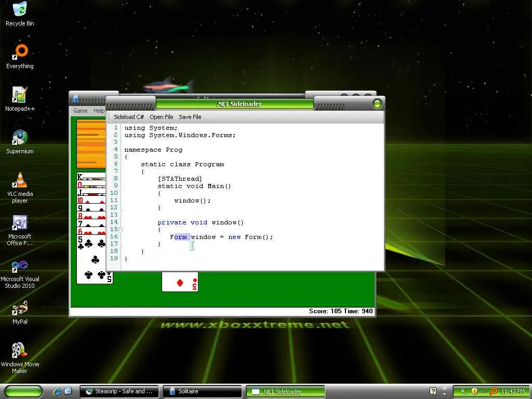Screen dimensions: 532x399
Task: Click the question mark tray icon
Action: [x=433, y=391]
